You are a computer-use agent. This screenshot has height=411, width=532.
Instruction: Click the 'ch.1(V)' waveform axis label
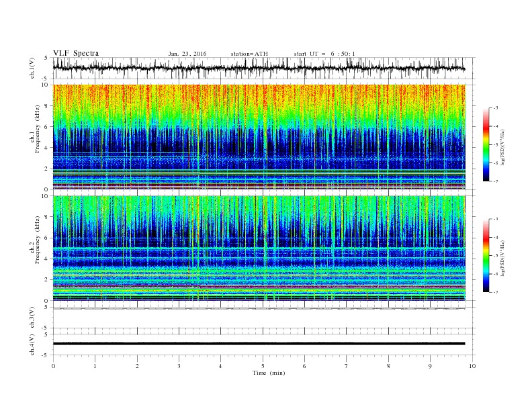(x=32, y=68)
